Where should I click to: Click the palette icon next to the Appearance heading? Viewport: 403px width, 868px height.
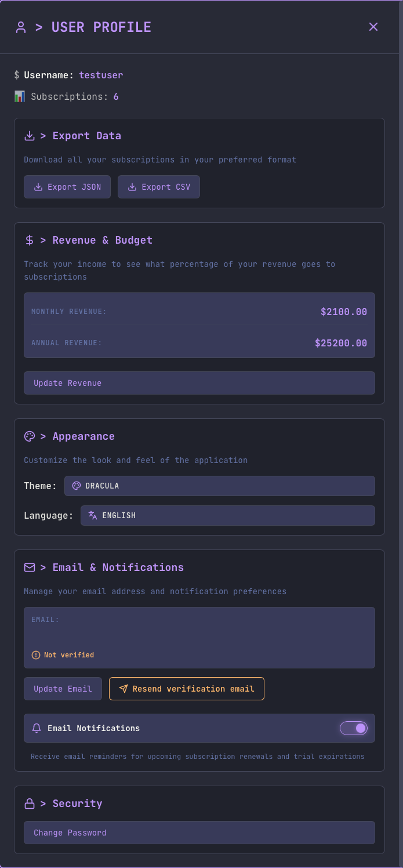[x=30, y=436]
